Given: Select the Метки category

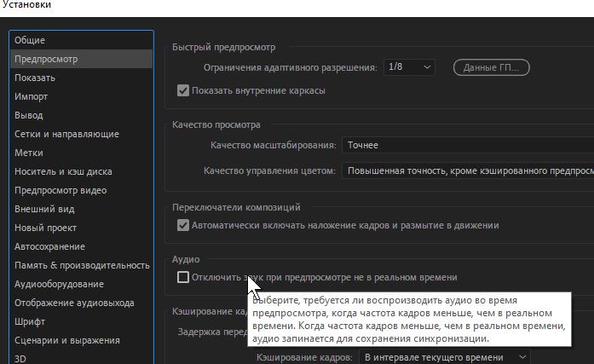Looking at the screenshot, I should [82, 153].
